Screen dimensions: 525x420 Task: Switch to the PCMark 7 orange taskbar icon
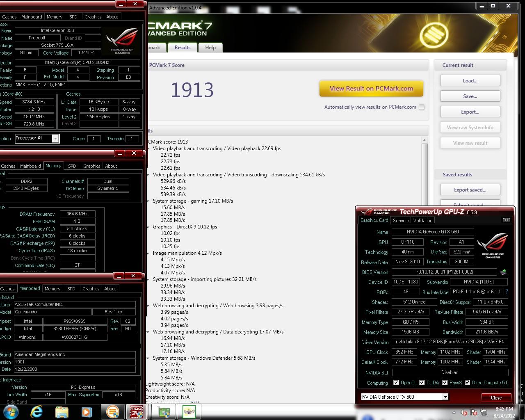pyautogui.click(x=112, y=412)
